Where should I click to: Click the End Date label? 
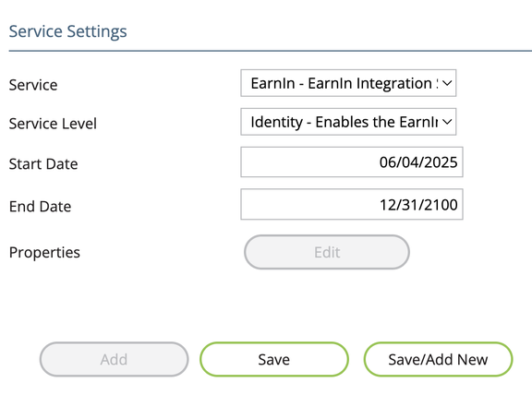coord(40,207)
